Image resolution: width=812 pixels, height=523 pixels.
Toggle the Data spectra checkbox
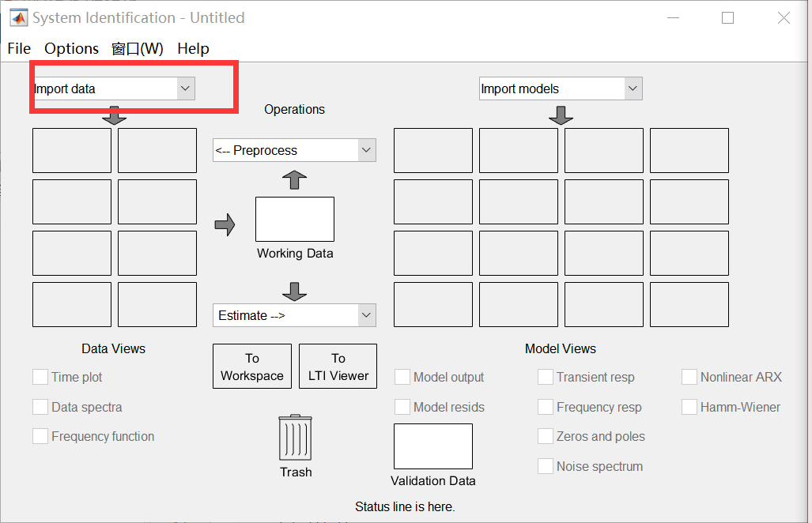pyautogui.click(x=40, y=407)
